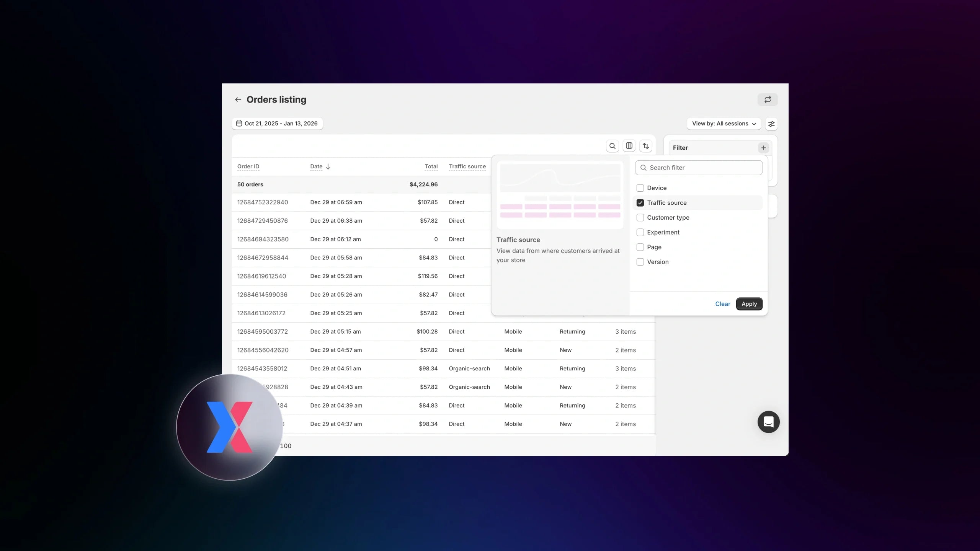980x551 pixels.
Task: Click the filter sliders settings icon
Action: pos(771,124)
